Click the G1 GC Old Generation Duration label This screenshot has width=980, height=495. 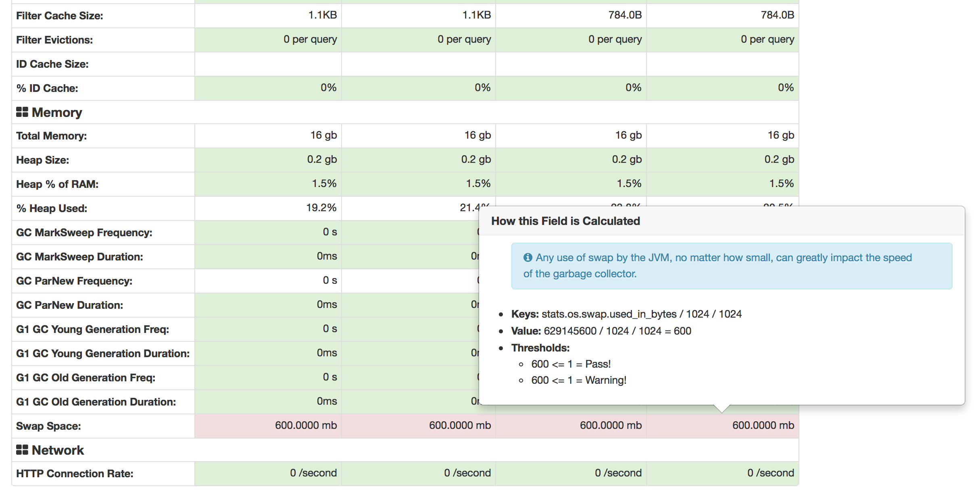click(96, 402)
